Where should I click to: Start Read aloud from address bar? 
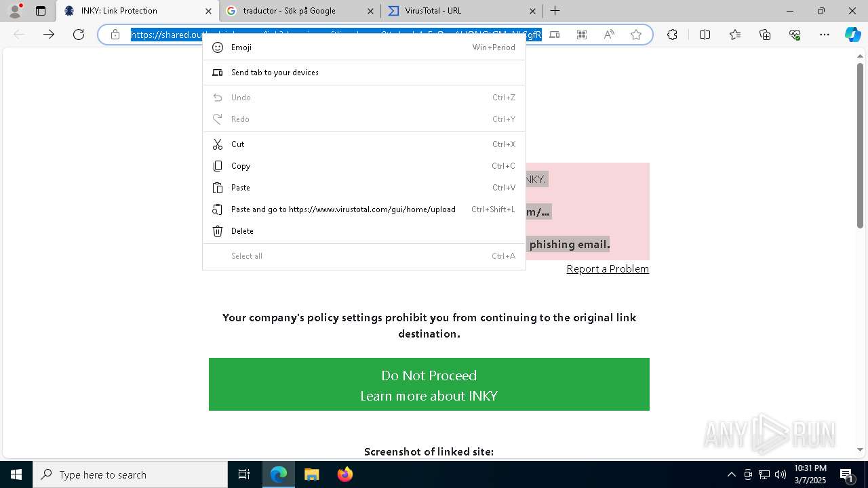(x=609, y=35)
